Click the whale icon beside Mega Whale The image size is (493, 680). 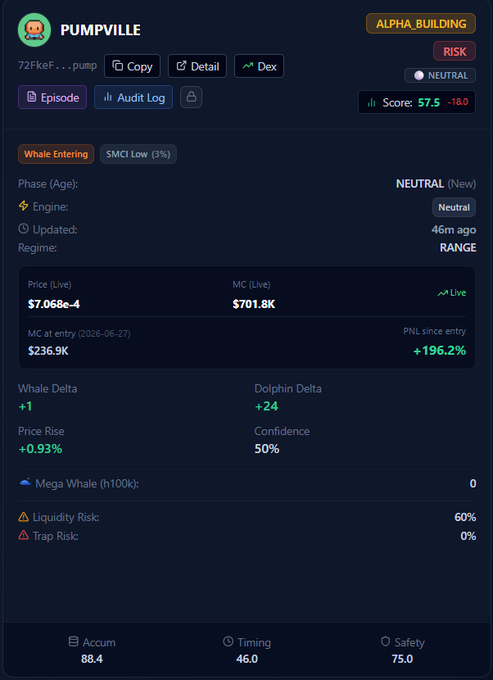[x=25, y=482]
